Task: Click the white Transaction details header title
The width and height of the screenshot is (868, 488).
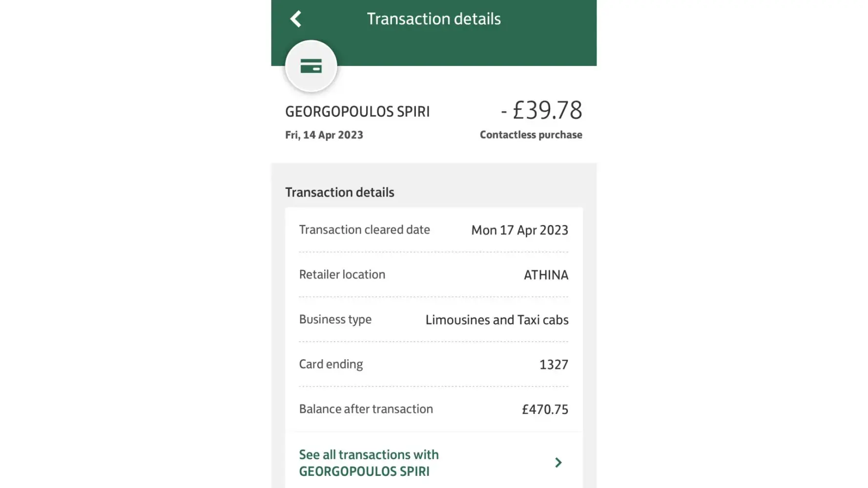Action: [434, 19]
